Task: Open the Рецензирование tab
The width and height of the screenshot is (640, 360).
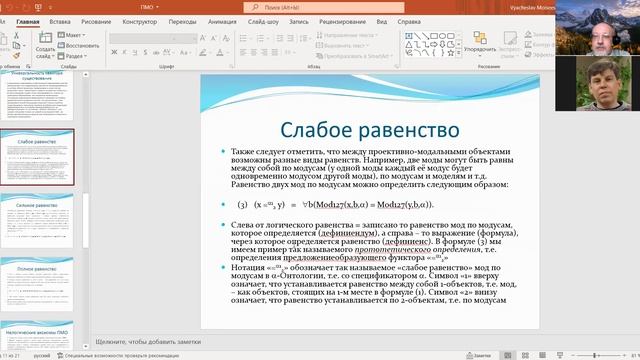Action: click(x=342, y=22)
